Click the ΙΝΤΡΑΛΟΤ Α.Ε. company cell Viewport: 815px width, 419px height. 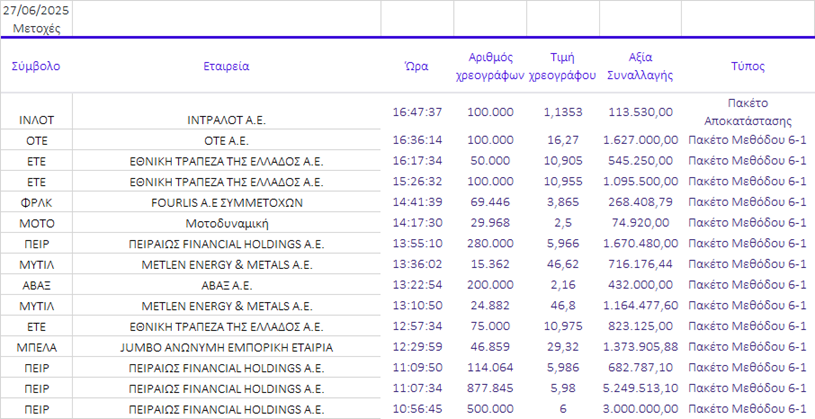pyautogui.click(x=226, y=120)
